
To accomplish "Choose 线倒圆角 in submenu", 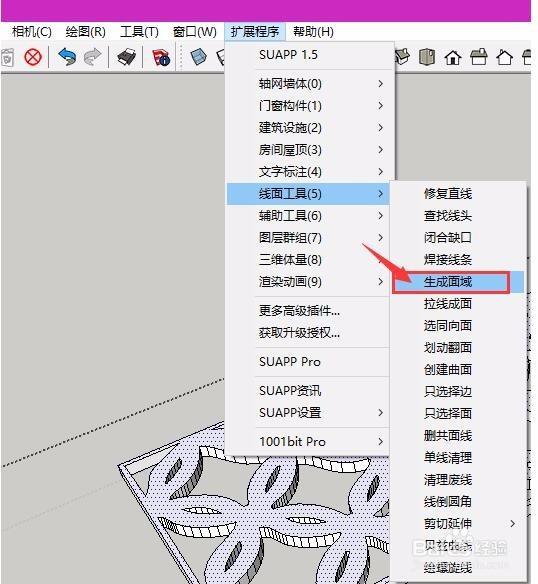I will click(458, 501).
